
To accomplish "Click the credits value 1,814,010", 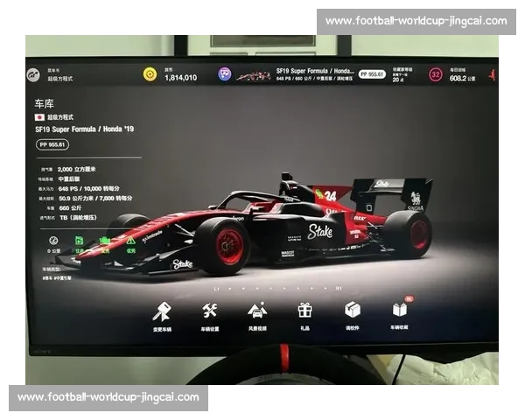I will click(x=181, y=78).
